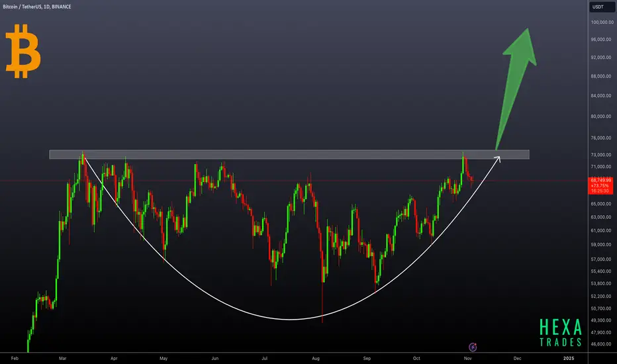Click the Sep label on time axis
This screenshot has height=364, width=617.
click(367, 359)
